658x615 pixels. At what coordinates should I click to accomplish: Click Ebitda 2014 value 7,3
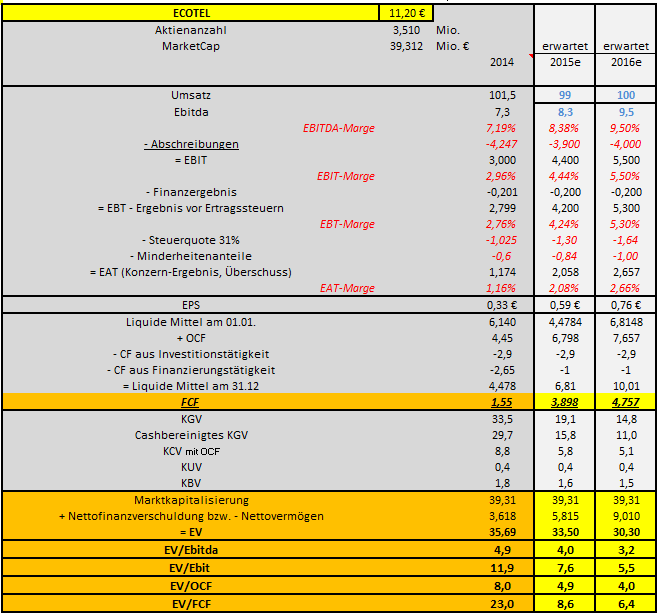(502, 112)
